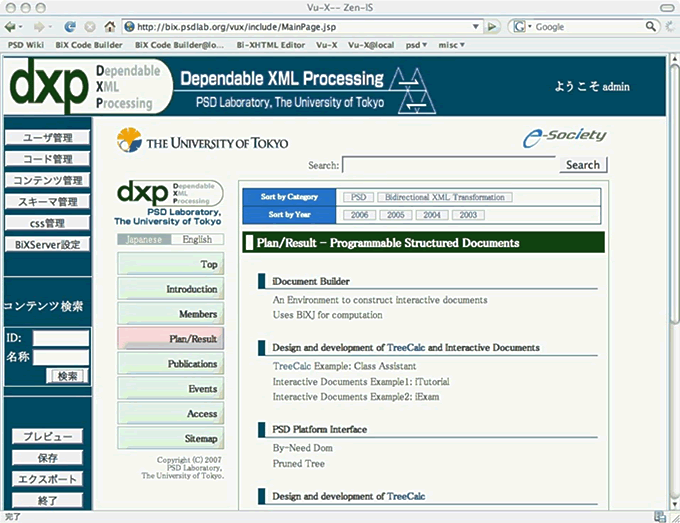Click the コンテンツ管理 button
Image resolution: width=680 pixels, height=523 pixels.
pyautogui.click(x=48, y=180)
